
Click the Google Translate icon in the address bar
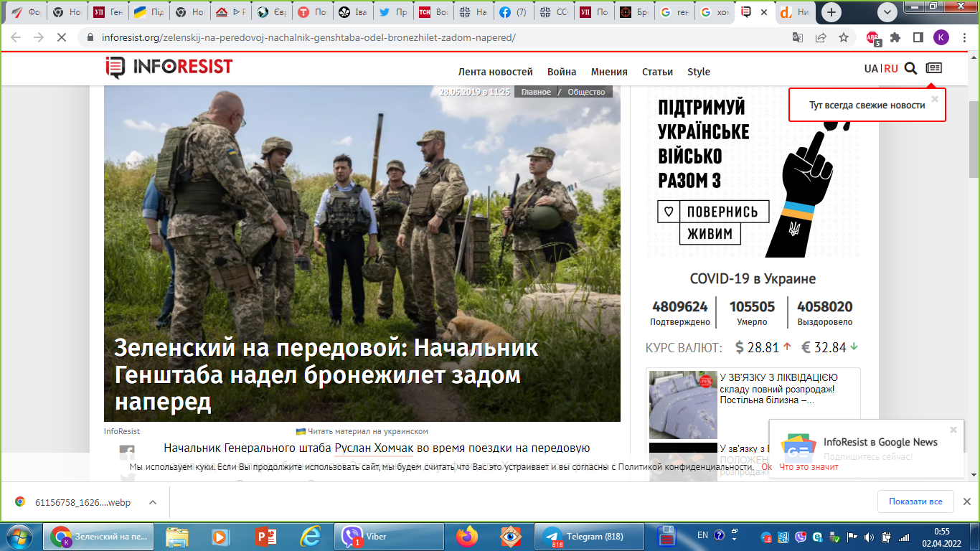pos(798,37)
